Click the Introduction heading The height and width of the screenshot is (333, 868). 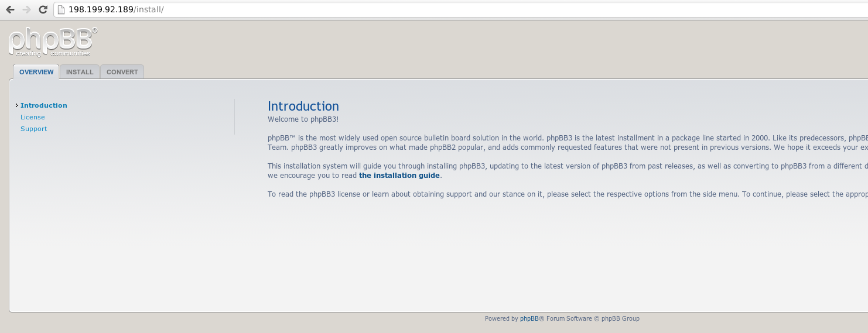tap(303, 106)
